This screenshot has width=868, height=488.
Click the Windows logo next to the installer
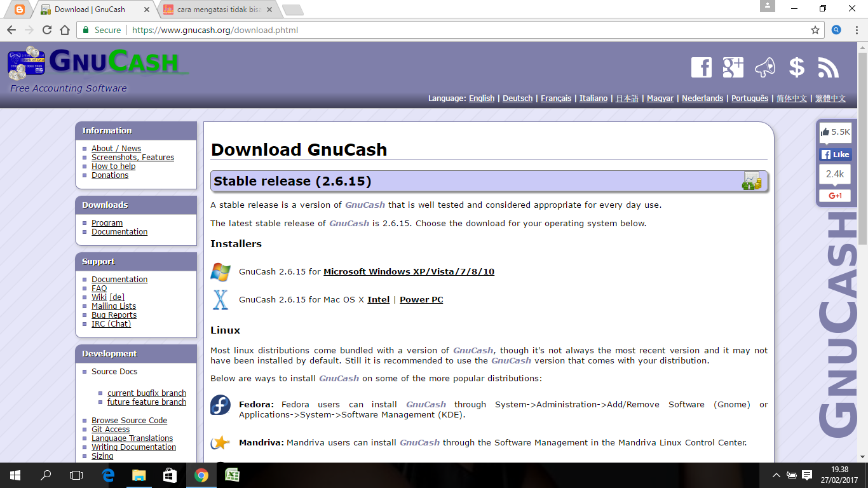click(x=220, y=271)
